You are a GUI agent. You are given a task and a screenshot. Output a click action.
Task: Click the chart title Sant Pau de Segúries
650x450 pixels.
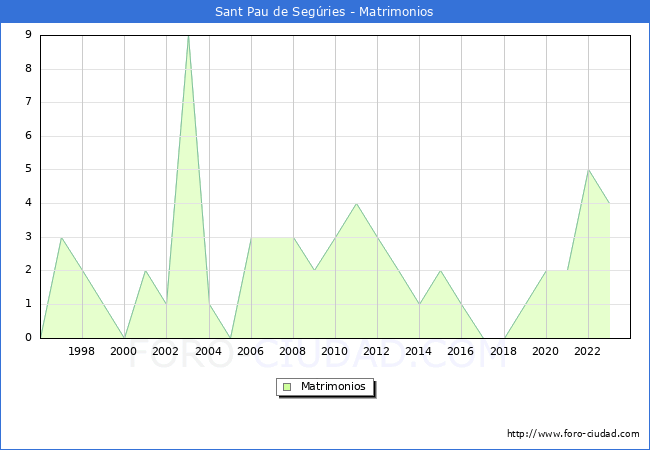pos(324,12)
